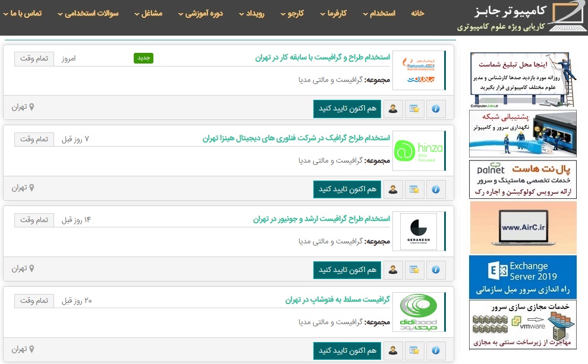Screen dimensions: 588x364
Task: Expand the کارجو menu
Action: [292, 14]
